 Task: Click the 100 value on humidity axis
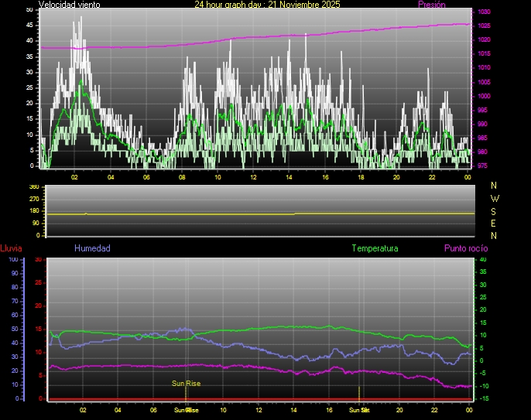(x=13, y=260)
